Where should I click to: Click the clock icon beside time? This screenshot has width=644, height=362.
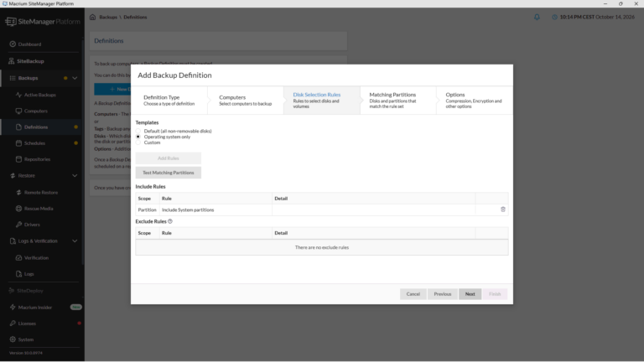(554, 17)
